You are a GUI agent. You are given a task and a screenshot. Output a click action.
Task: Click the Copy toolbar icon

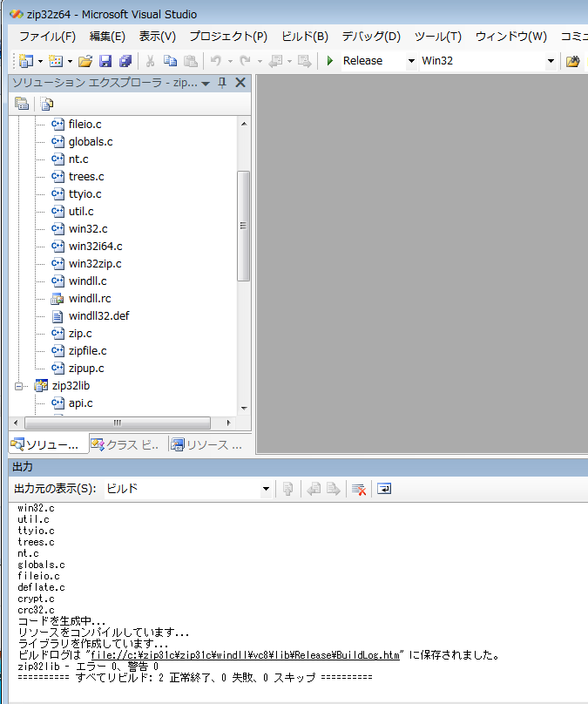(x=170, y=61)
